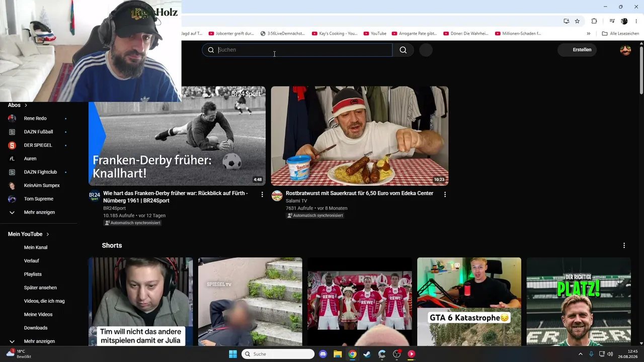Expand the Abos section chevron
This screenshot has height=362, width=644.
pos(26,105)
